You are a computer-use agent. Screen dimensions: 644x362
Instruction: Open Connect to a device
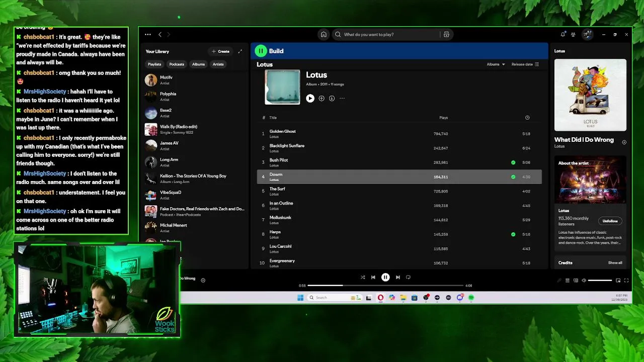point(576,281)
